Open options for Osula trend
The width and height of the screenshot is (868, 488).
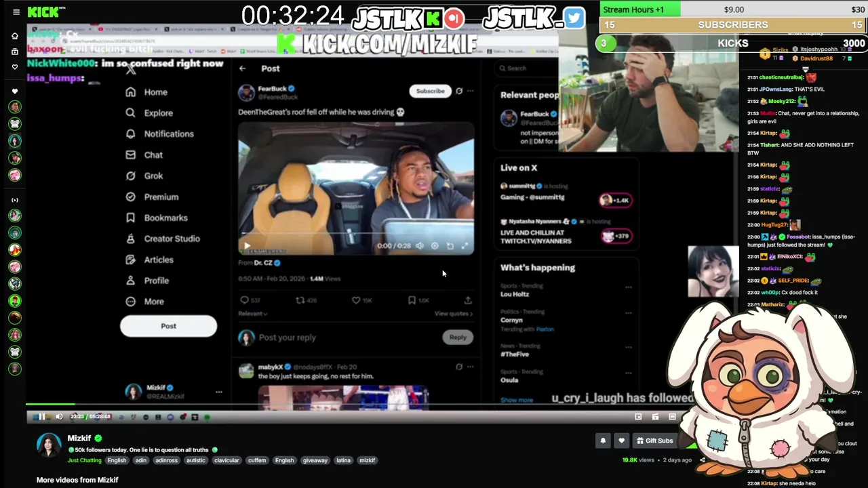[x=629, y=373]
